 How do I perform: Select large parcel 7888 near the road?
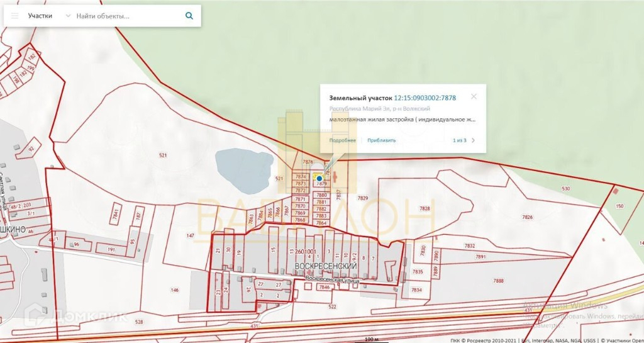click(x=498, y=281)
